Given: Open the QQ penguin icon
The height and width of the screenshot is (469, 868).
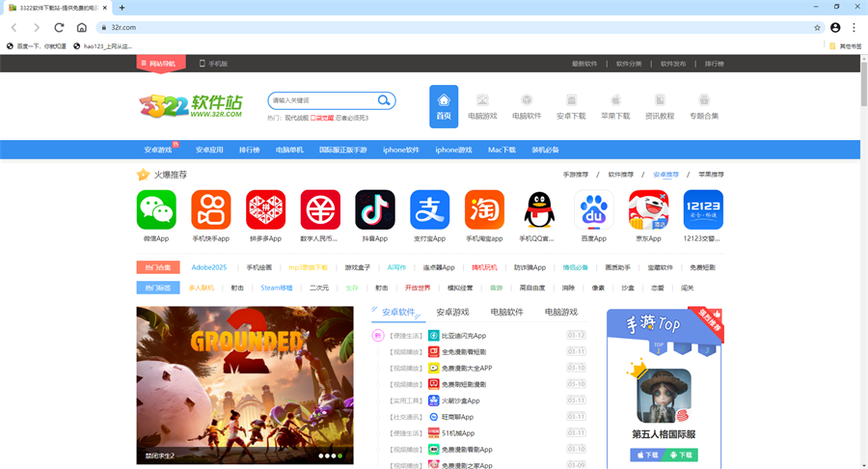Looking at the screenshot, I should coord(539,209).
